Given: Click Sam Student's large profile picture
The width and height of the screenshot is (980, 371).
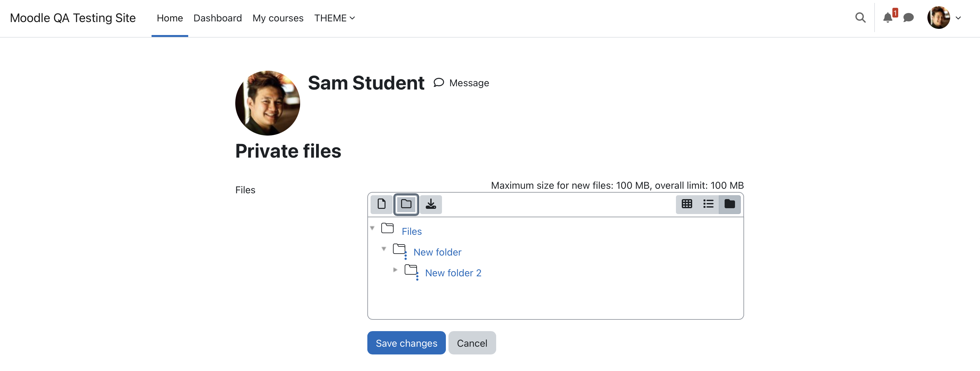Looking at the screenshot, I should tap(267, 103).
